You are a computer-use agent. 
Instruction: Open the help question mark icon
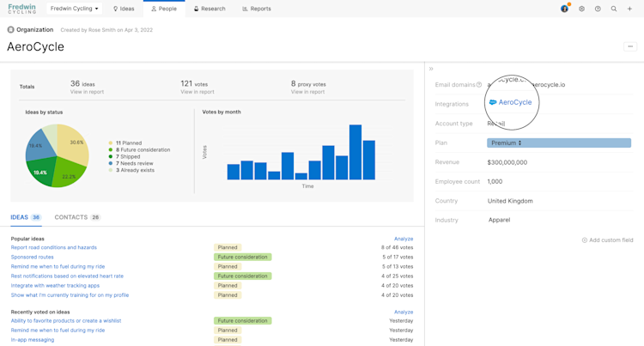598,9
